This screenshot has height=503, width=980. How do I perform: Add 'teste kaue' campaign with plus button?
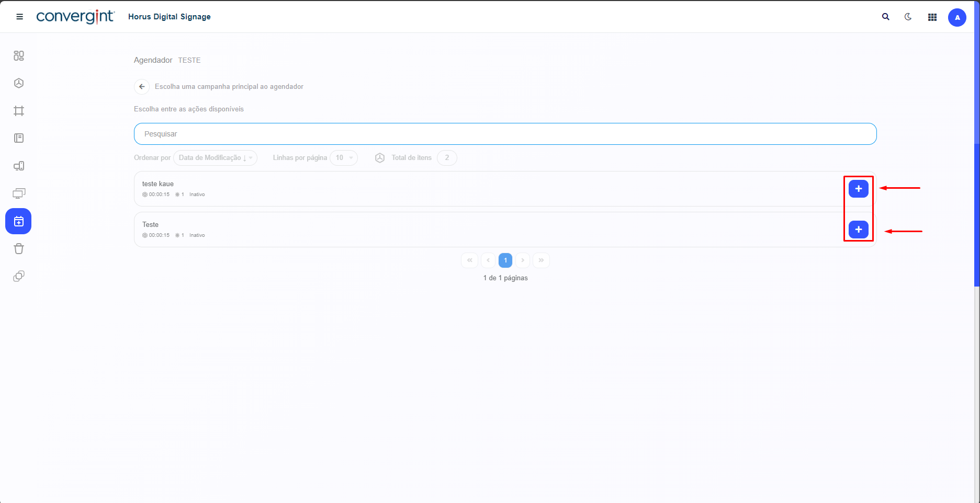coord(858,189)
